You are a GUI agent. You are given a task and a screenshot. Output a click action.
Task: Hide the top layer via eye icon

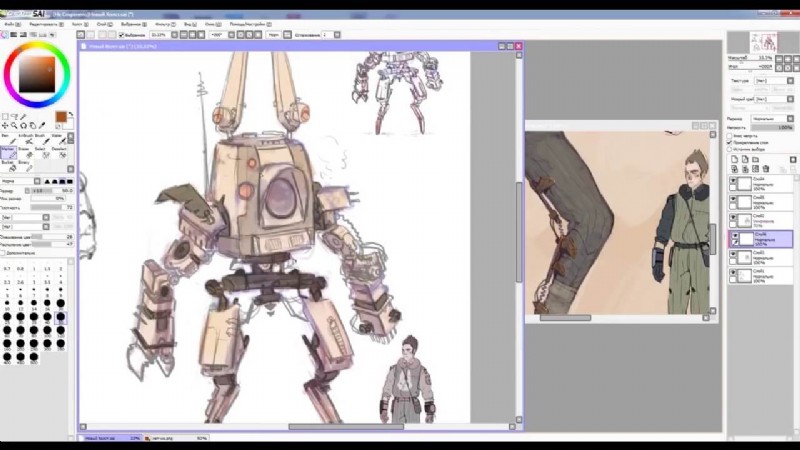click(733, 182)
